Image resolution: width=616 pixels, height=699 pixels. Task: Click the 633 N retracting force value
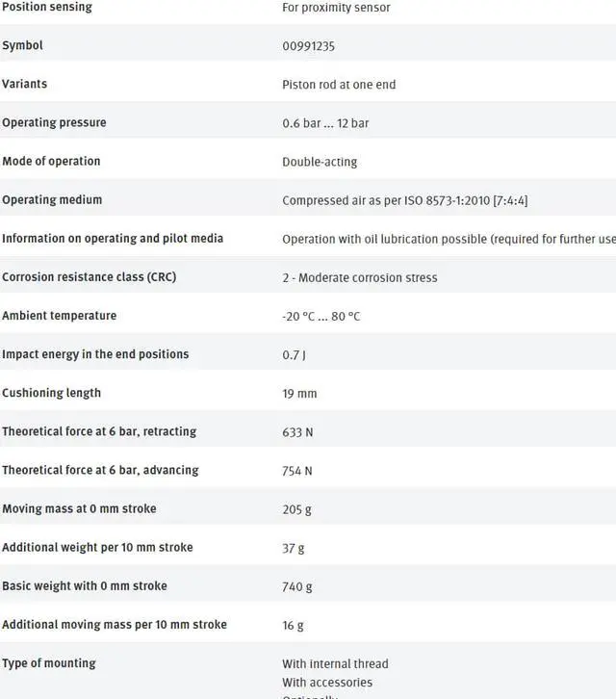[x=297, y=432]
